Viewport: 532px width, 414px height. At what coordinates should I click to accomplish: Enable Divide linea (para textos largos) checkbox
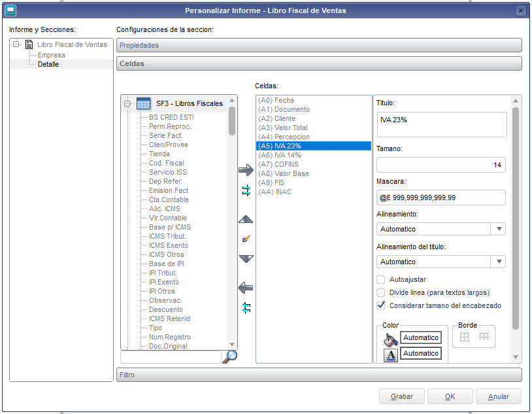381,292
